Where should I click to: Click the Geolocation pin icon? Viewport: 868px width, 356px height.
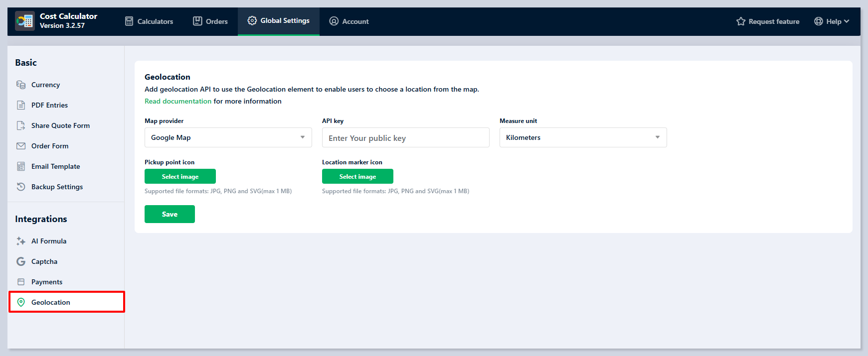click(21, 302)
